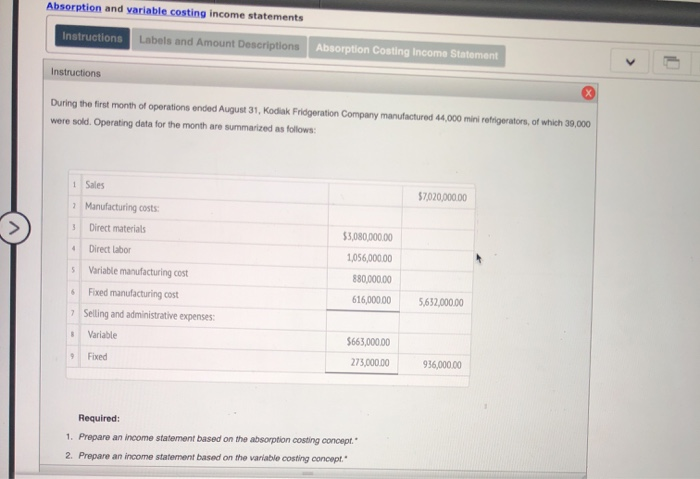Image resolution: width=700 pixels, height=479 pixels.
Task: Select the $3,080,000.00 direct materials amount
Action: pos(367,237)
